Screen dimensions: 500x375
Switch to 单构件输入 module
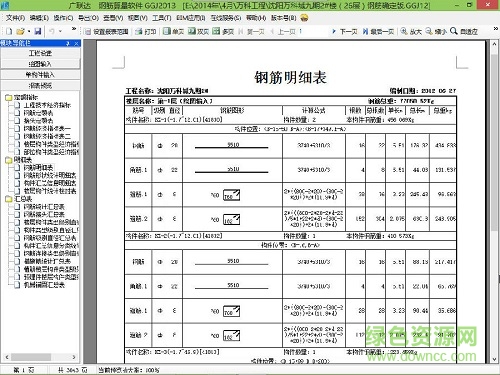pos(40,75)
